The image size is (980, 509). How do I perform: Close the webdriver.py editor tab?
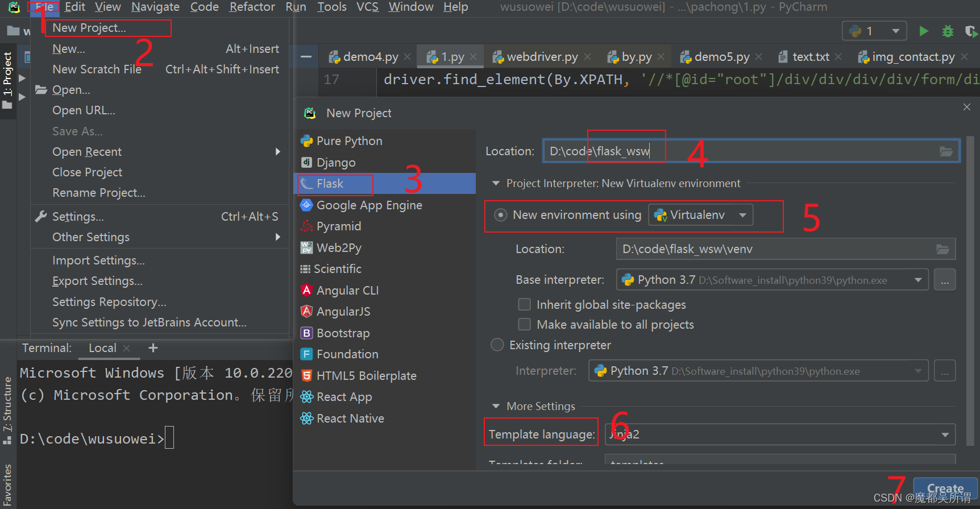pos(587,57)
